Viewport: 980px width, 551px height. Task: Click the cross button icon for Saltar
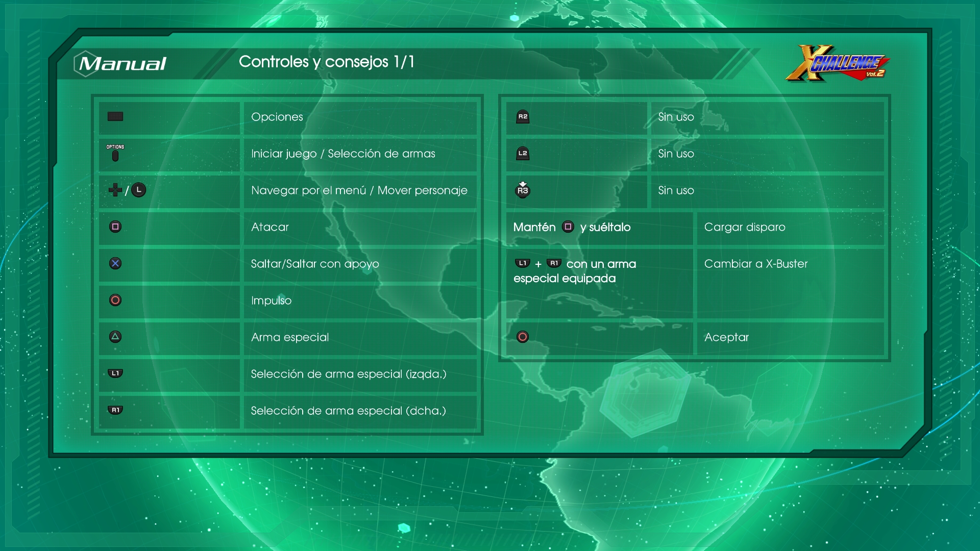115,264
